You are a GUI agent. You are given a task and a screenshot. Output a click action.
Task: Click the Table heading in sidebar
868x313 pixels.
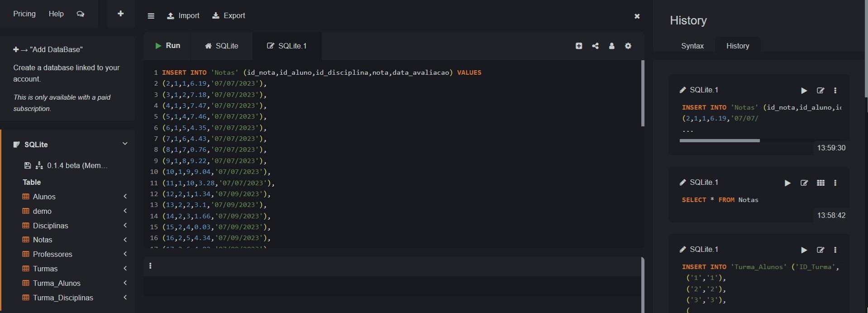[32, 182]
